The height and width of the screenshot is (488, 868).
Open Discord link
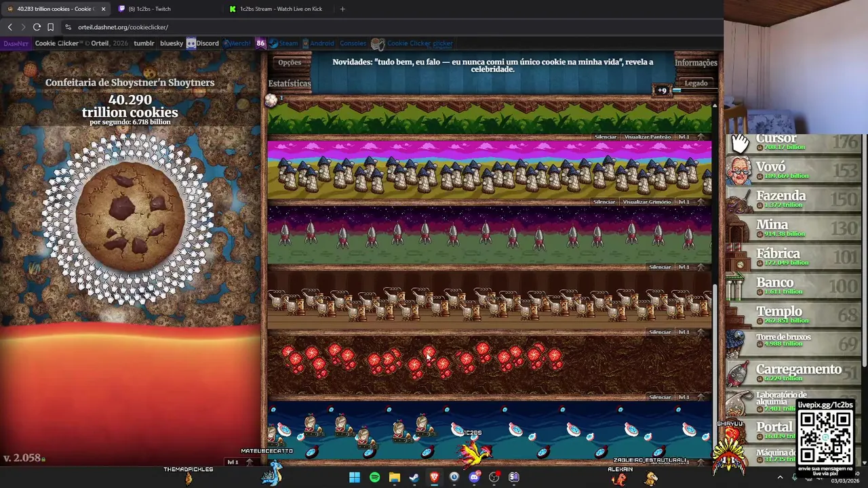203,43
